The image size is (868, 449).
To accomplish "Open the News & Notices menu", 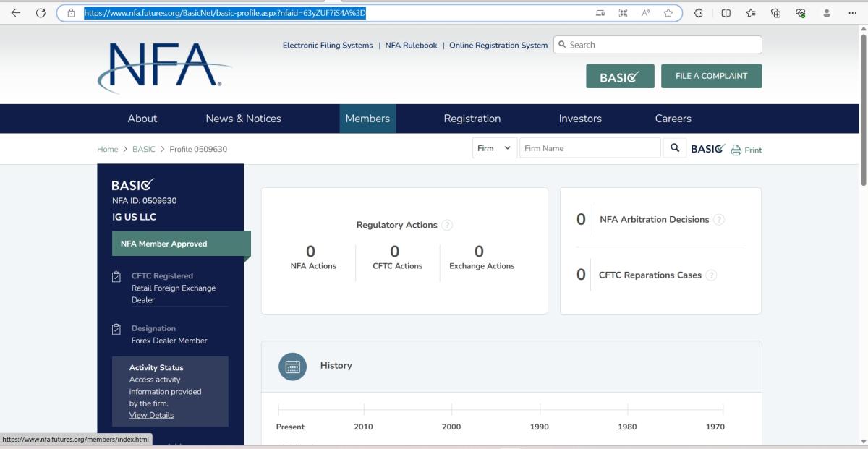I will 243,119.
